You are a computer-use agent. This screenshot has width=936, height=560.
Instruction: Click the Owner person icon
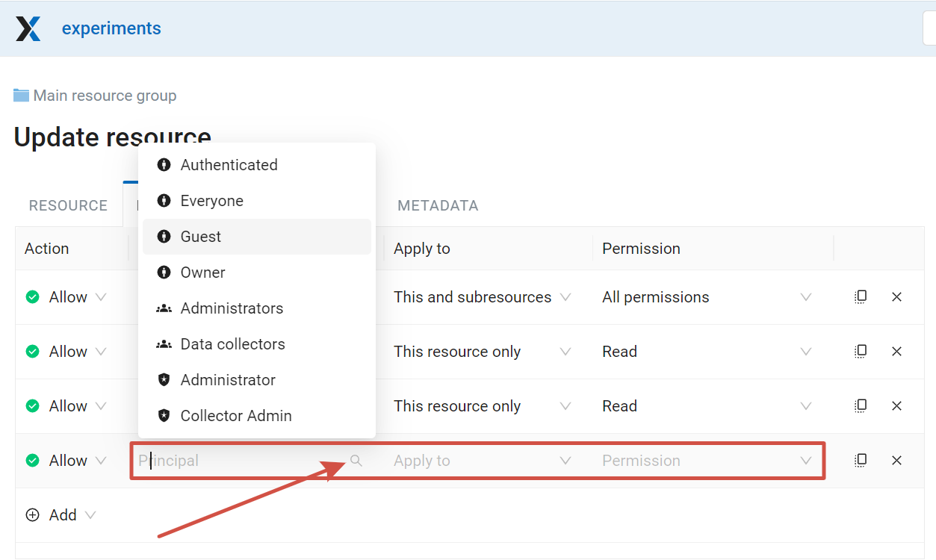point(164,273)
